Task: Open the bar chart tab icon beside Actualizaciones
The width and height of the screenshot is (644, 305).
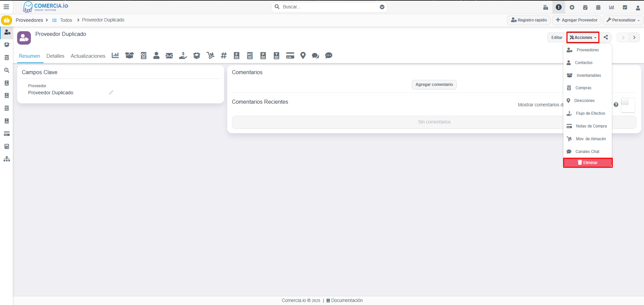Action: point(115,55)
